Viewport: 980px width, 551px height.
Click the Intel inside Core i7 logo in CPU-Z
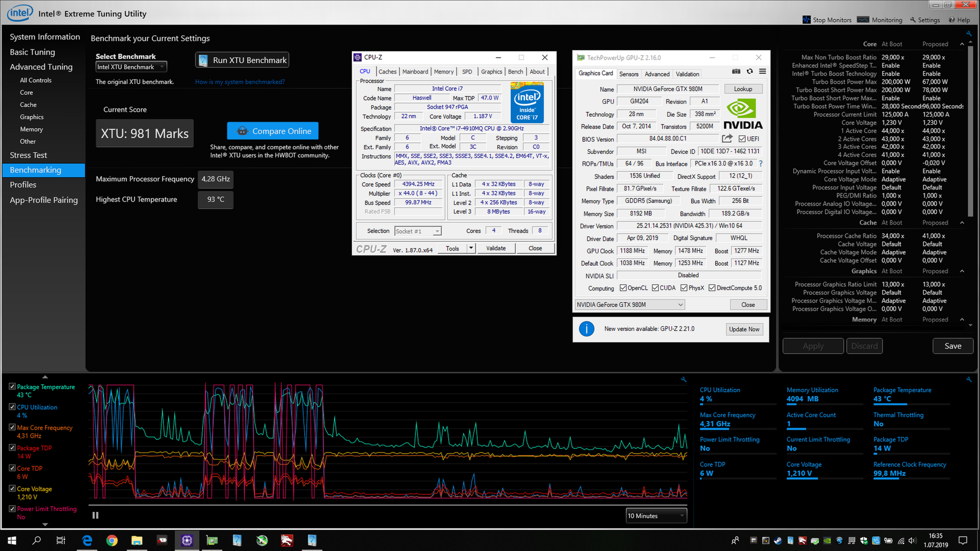(x=527, y=103)
